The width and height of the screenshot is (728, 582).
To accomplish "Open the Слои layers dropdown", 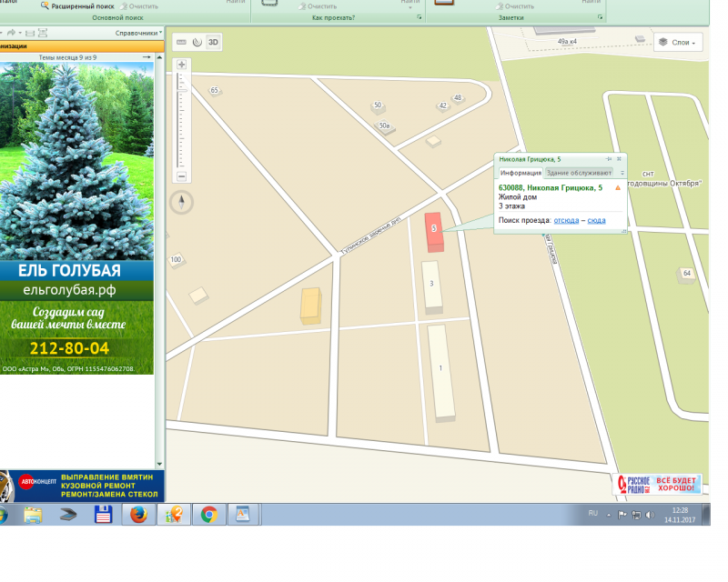I will coord(678,42).
